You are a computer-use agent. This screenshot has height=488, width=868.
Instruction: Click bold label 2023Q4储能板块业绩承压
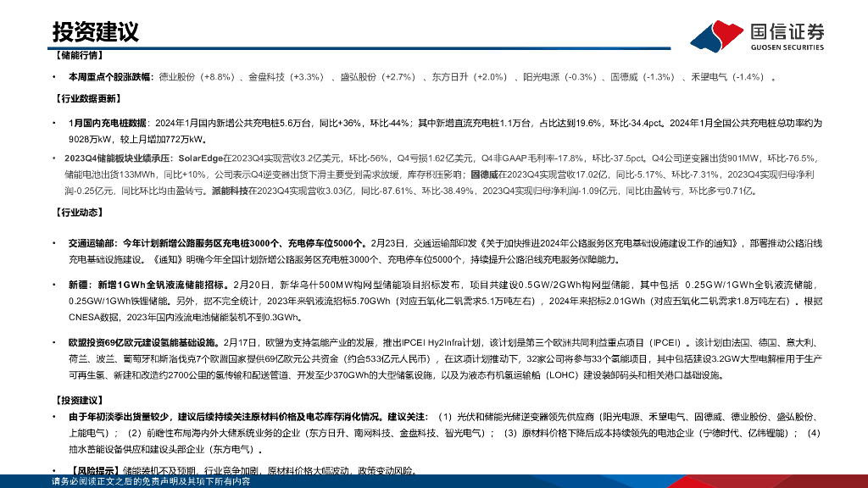coord(117,158)
